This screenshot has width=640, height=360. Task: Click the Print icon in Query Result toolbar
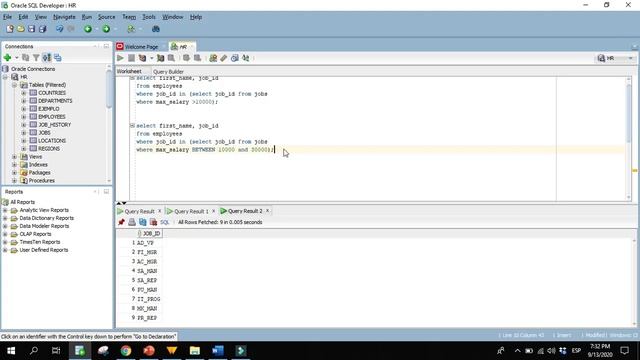tap(132, 222)
